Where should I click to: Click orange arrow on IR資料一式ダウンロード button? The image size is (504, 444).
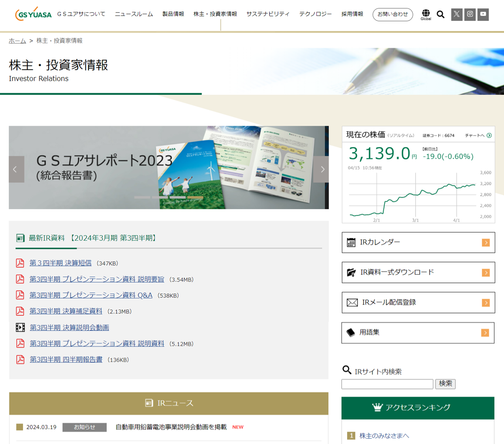click(x=486, y=273)
